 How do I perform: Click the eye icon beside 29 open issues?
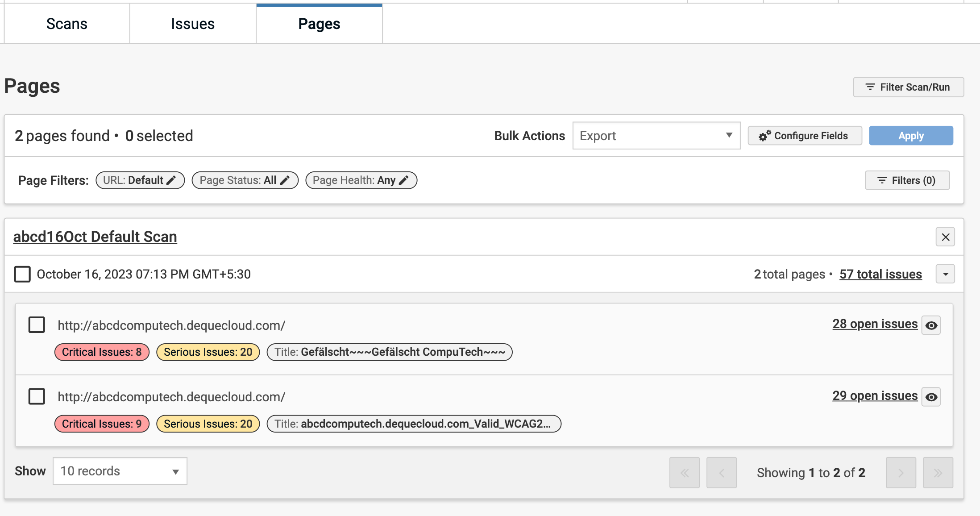931,397
